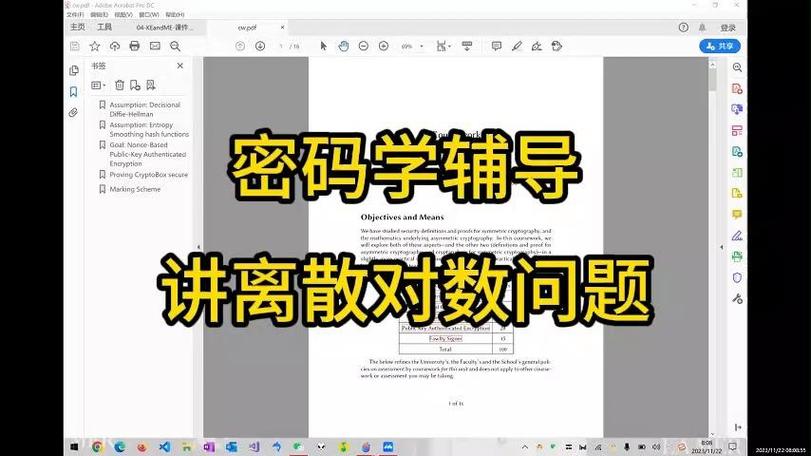Open the 编辑(E) menu

(x=99, y=14)
